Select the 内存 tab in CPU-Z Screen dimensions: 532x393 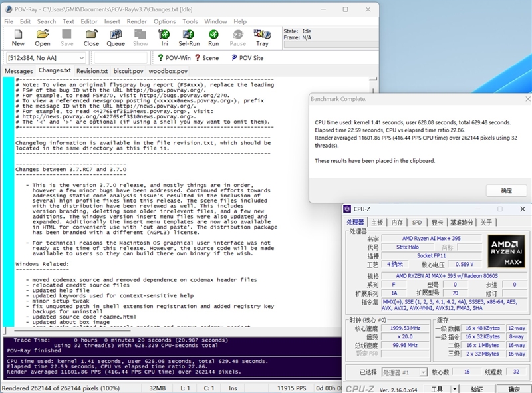coord(397,223)
